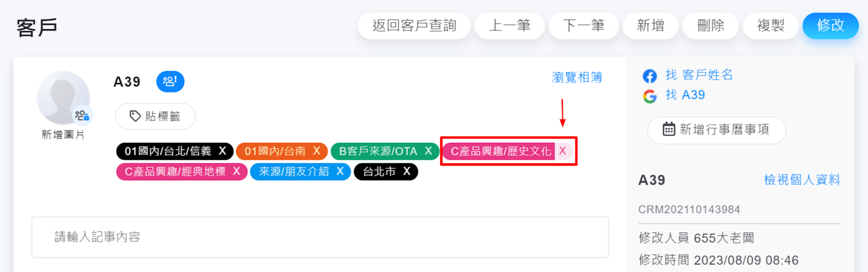Go to previous record with 上一筆
Image resolution: width=868 pixels, height=272 pixels.
click(x=510, y=26)
